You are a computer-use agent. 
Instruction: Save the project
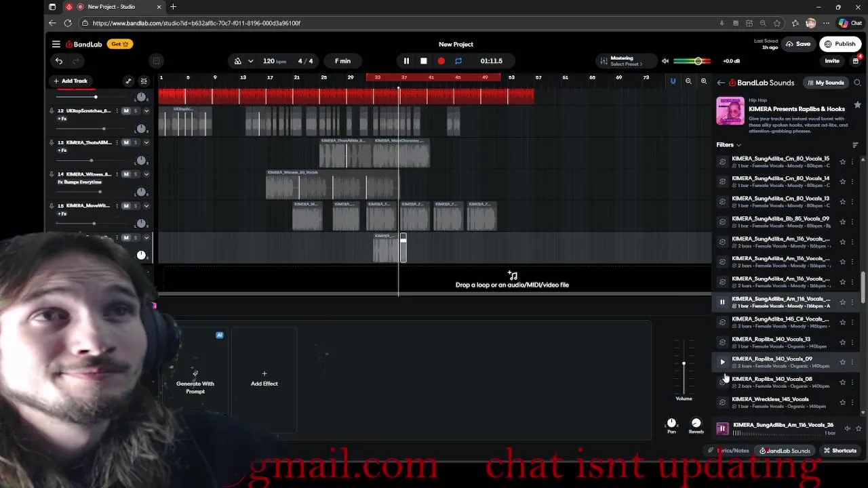click(799, 44)
